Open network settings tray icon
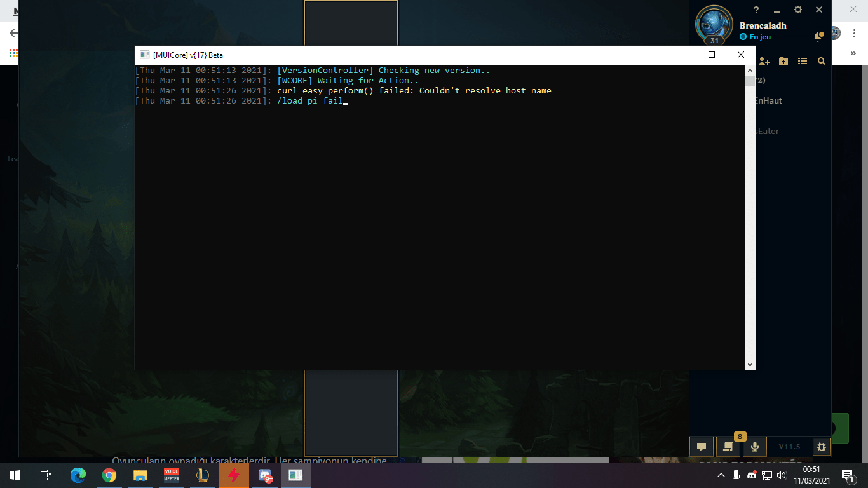This screenshot has width=868, height=488. (767, 475)
